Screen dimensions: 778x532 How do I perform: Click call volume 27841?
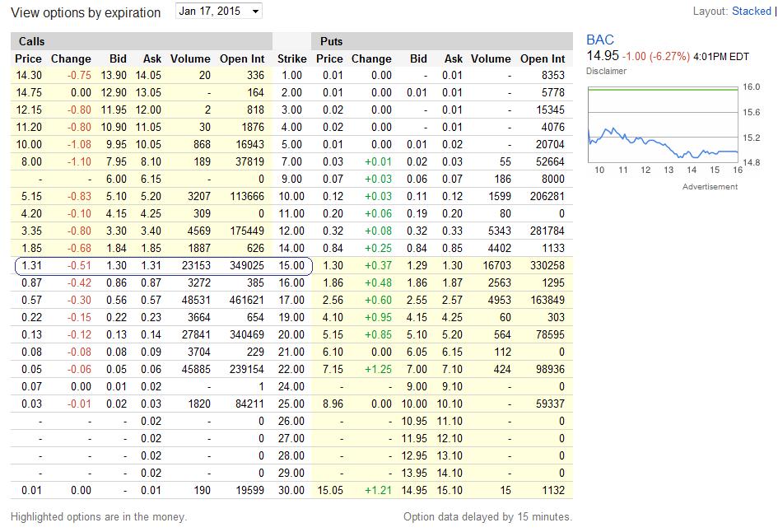196,334
